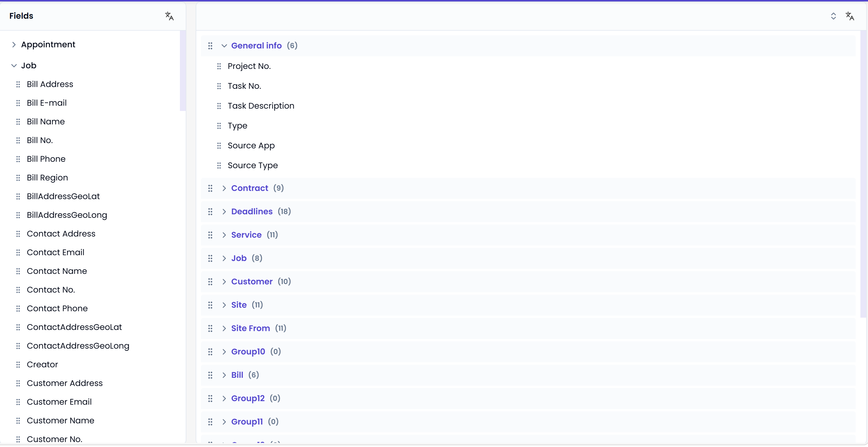This screenshot has width=868, height=447.
Task: Click drag handle next to Task No.
Action: point(219,86)
